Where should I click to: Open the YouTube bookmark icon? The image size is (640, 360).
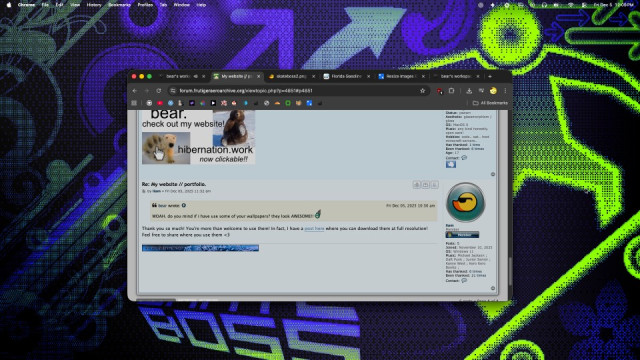point(160,103)
